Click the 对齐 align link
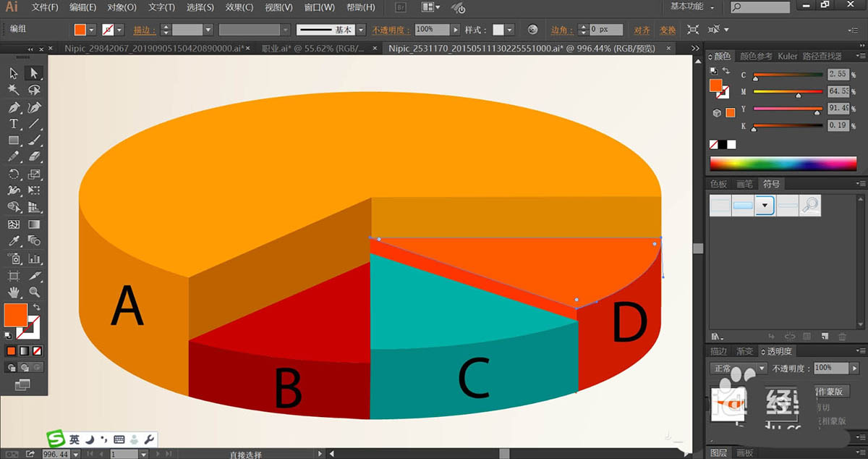 click(642, 30)
